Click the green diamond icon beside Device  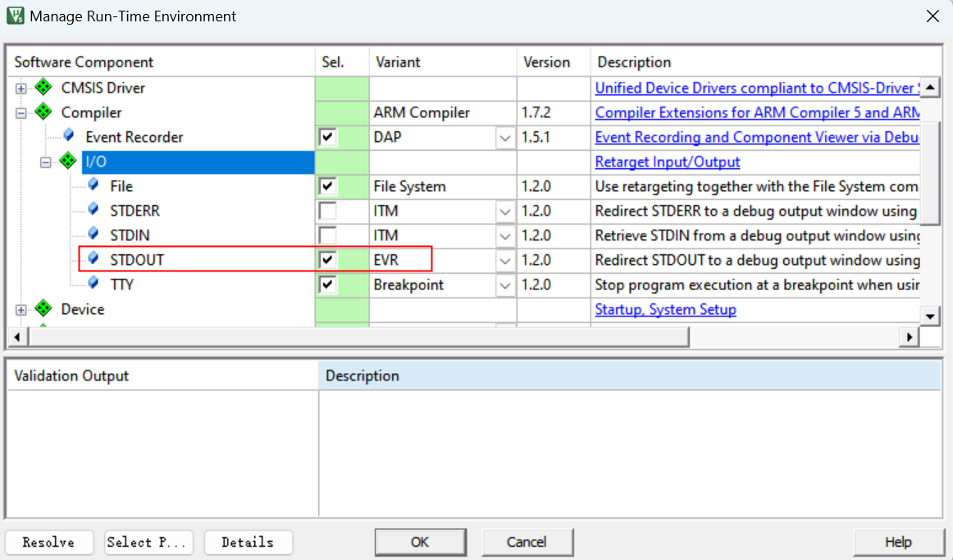coord(43,309)
